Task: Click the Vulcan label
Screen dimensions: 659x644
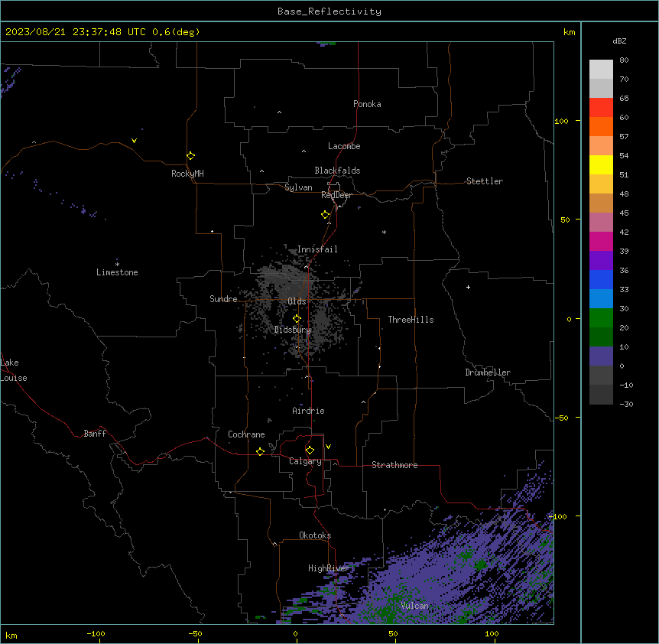Action: pyautogui.click(x=414, y=606)
